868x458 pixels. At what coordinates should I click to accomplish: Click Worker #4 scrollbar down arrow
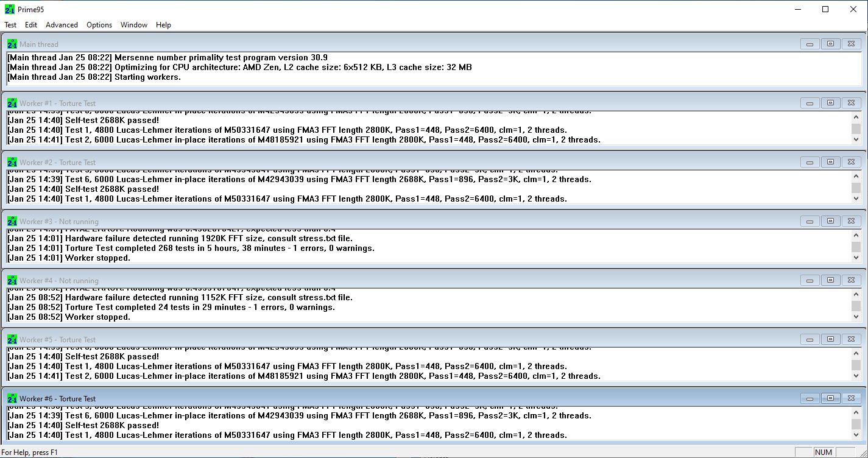click(856, 317)
